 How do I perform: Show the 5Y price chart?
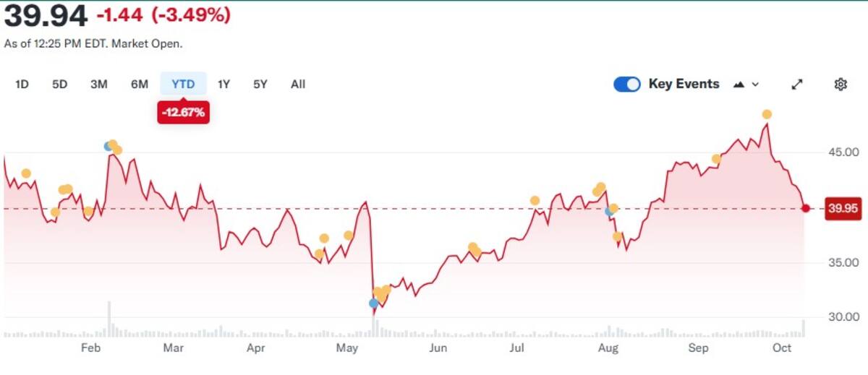(260, 85)
